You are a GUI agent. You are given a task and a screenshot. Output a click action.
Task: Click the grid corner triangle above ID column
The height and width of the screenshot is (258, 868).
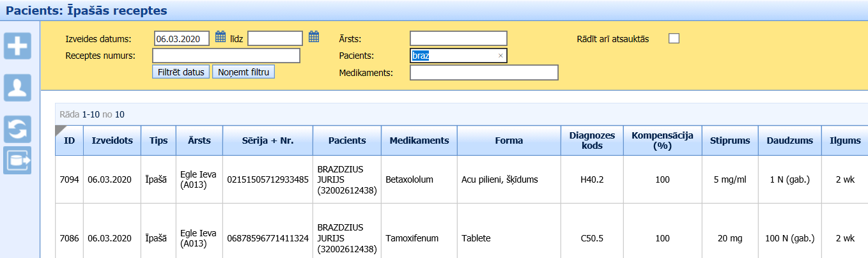[x=61, y=130]
